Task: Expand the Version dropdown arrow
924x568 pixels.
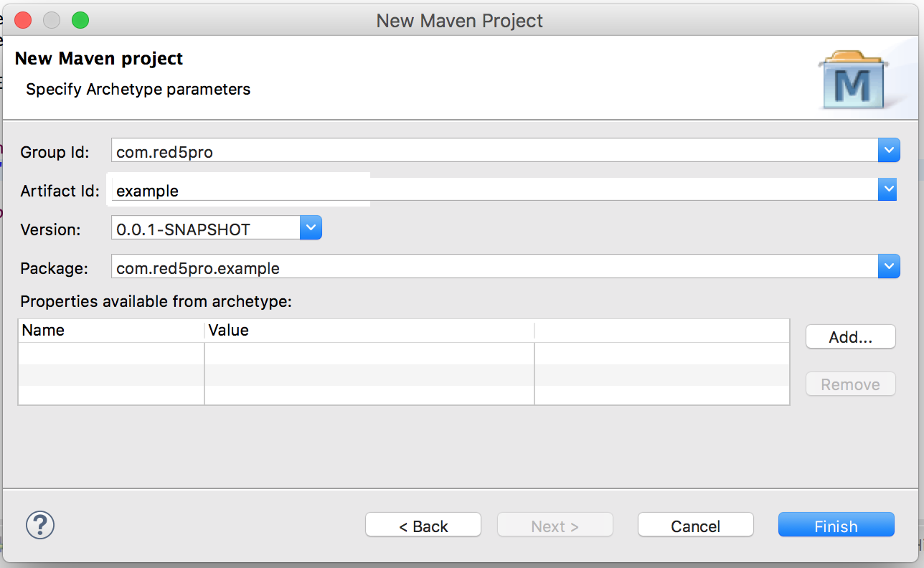Action: coord(311,229)
